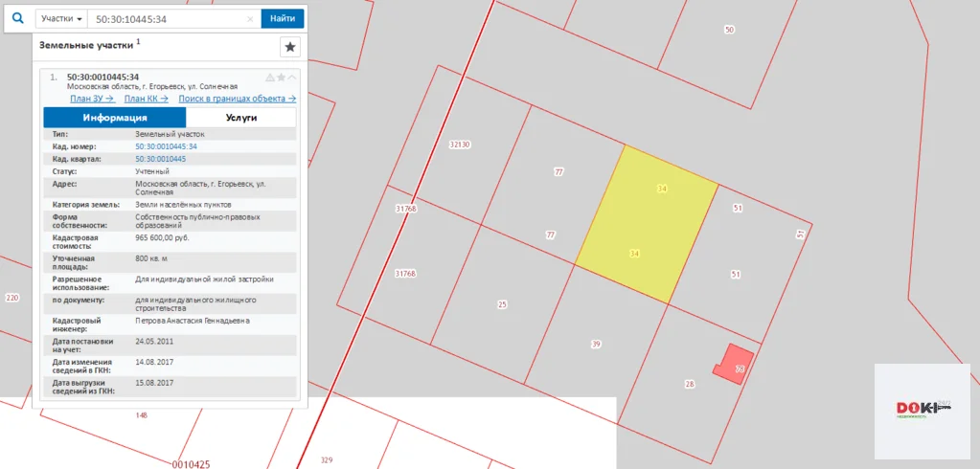Click the magnifier search icon

[x=17, y=18]
